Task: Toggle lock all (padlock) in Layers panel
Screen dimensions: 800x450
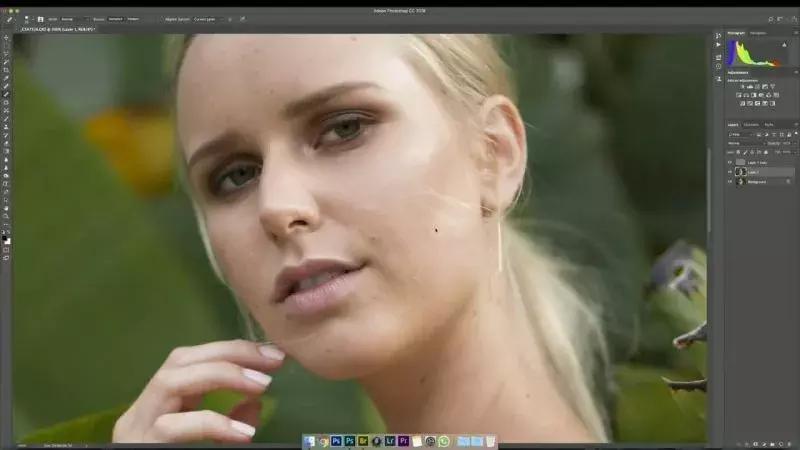Action: (x=766, y=152)
